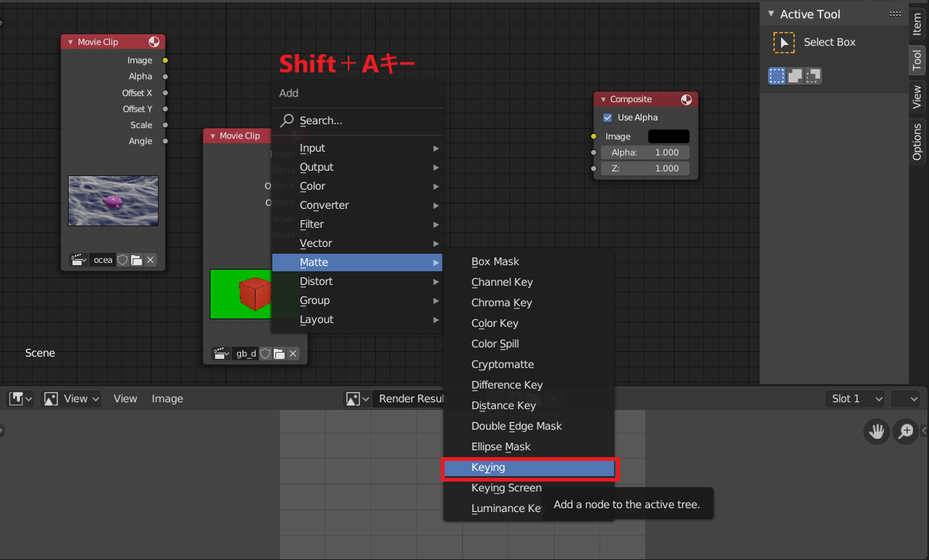
Task: Open the ocean clip browse dropdown icon
Action: pos(78,260)
